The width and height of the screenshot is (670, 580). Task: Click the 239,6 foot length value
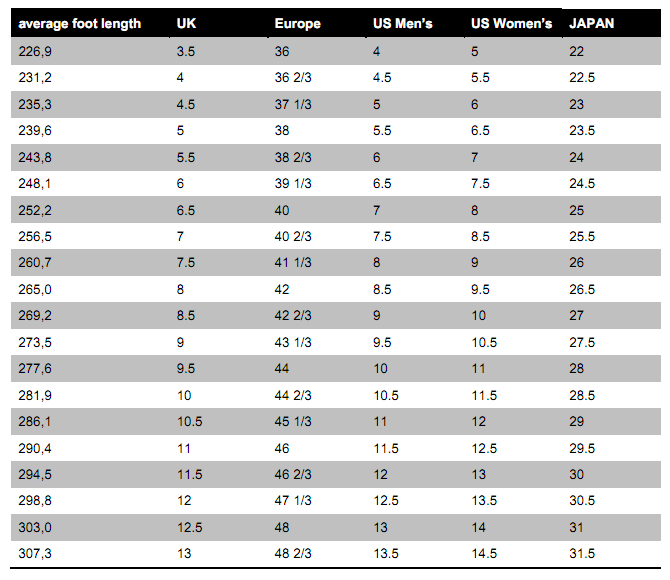(x=35, y=130)
